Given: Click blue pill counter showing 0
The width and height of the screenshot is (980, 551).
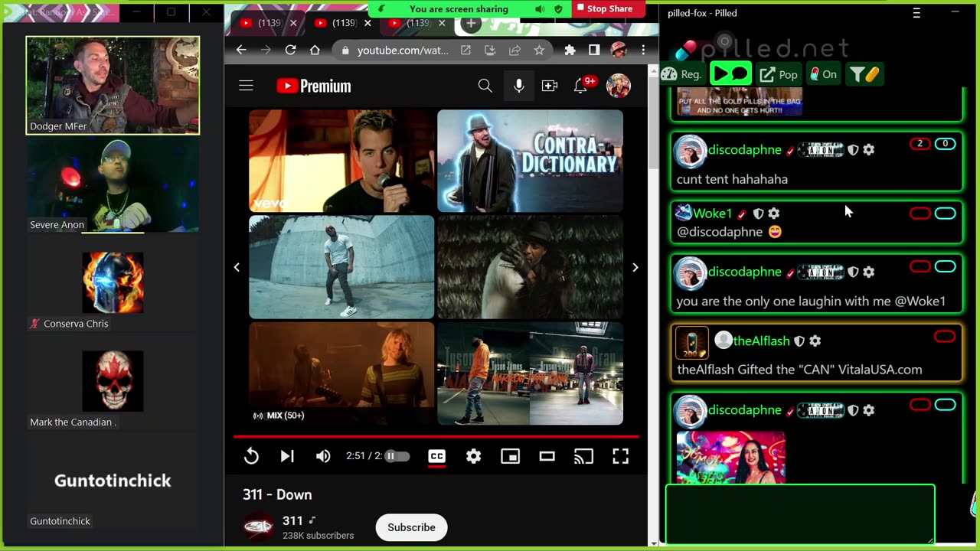Looking at the screenshot, I should [x=946, y=144].
